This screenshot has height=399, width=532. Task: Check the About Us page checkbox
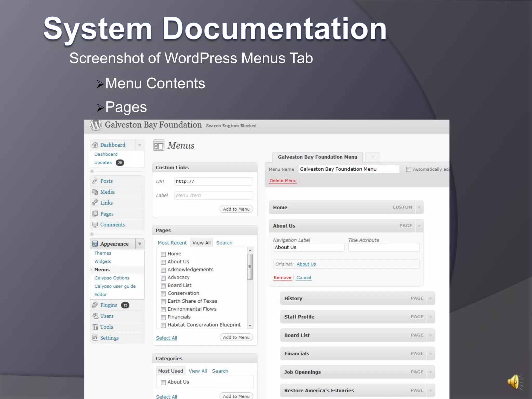click(x=163, y=262)
